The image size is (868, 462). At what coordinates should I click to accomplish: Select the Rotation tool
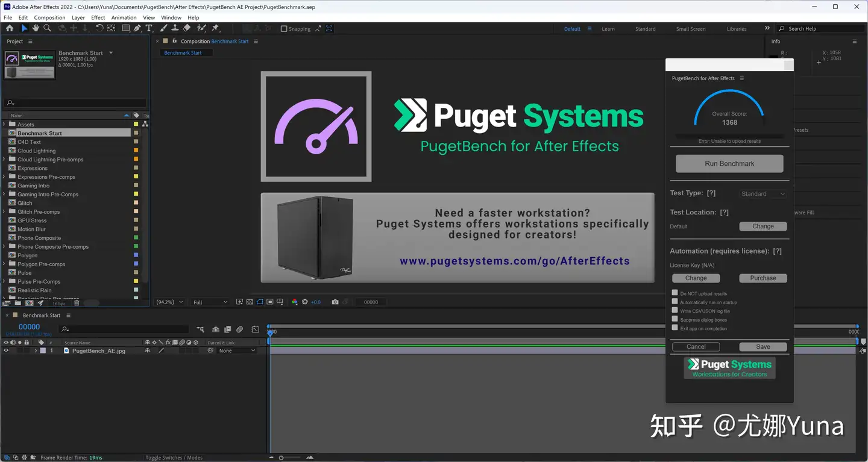coord(99,28)
